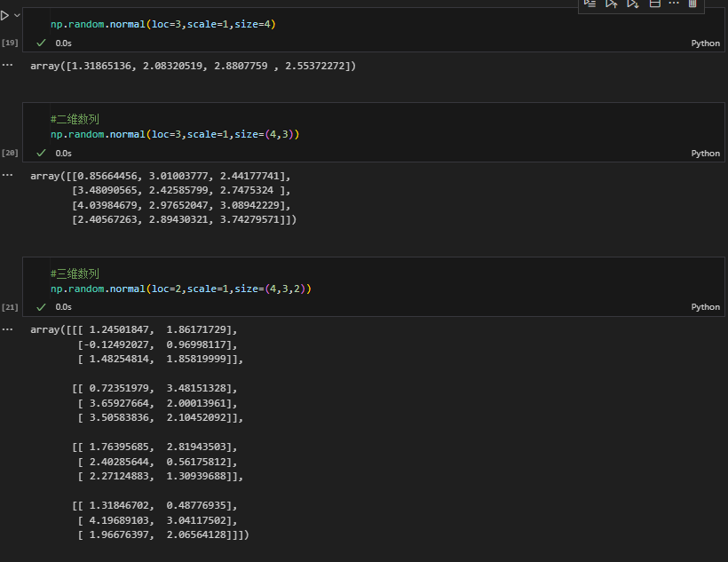Click the execution count [19]
The image size is (728, 562).
click(x=10, y=43)
